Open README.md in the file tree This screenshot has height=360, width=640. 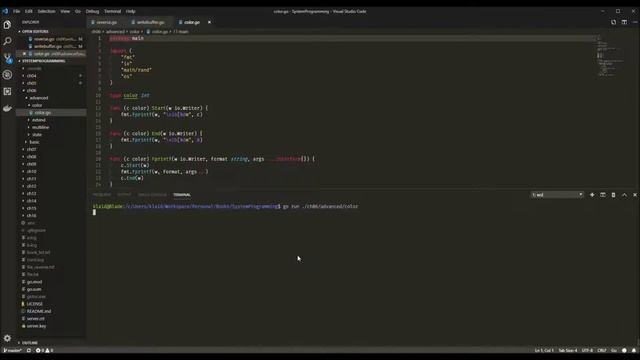pyautogui.click(x=39, y=311)
